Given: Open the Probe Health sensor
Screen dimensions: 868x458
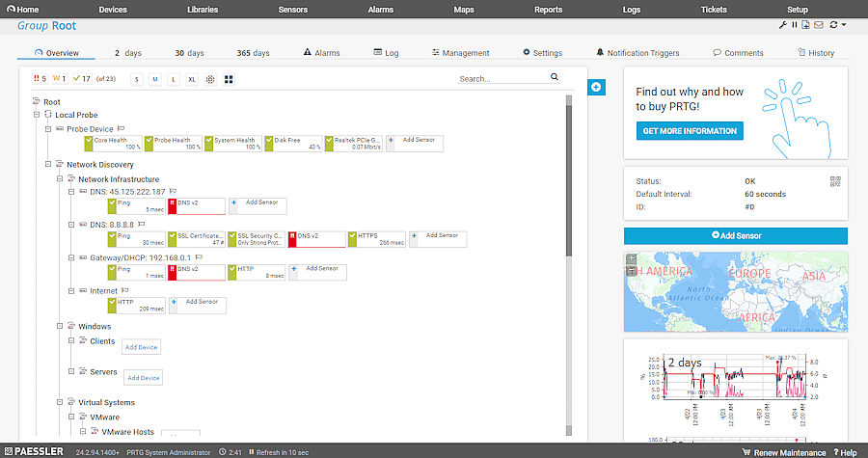Looking at the screenshot, I should tap(174, 144).
